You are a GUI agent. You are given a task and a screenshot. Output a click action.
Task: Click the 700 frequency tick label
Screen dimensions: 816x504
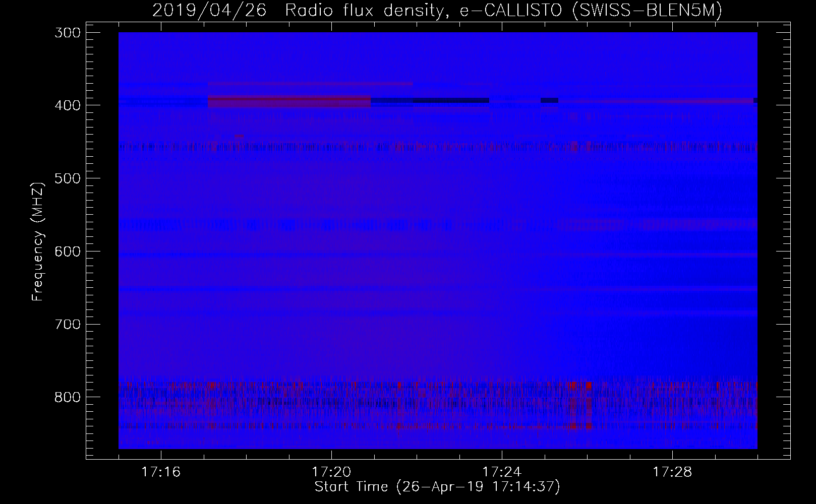point(67,324)
